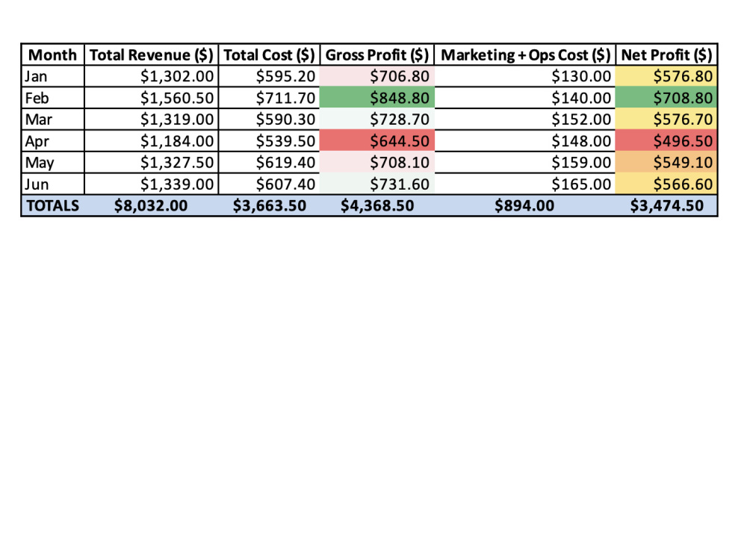Click the $1,302.00 revenue cell
Viewport: 747px width, 560px height.
click(x=152, y=76)
